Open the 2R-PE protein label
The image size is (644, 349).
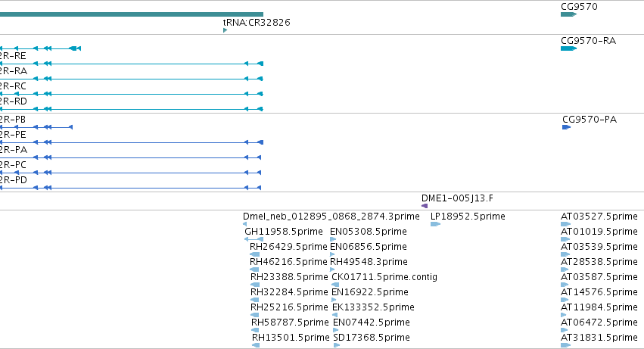tap(13, 135)
